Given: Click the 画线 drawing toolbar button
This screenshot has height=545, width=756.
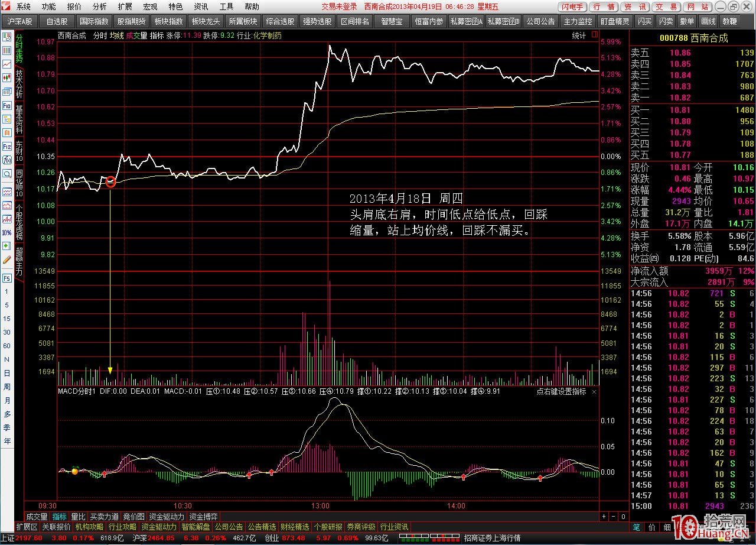Looking at the screenshot, I should pos(708,21).
